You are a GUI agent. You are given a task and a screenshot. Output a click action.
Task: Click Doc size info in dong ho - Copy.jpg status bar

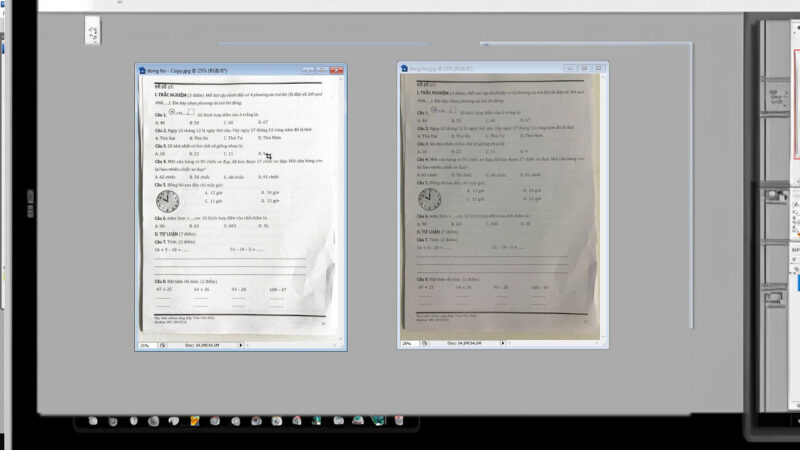[x=200, y=344]
